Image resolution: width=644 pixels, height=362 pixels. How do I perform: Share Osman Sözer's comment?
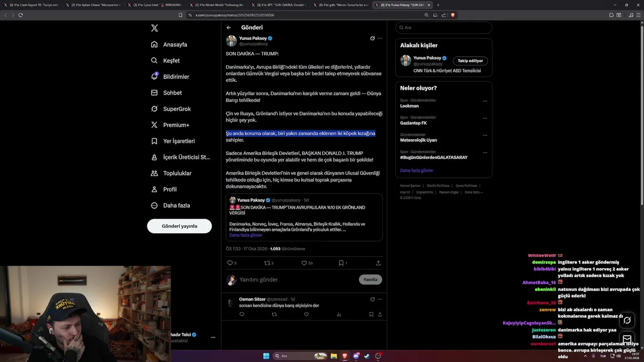379,314
